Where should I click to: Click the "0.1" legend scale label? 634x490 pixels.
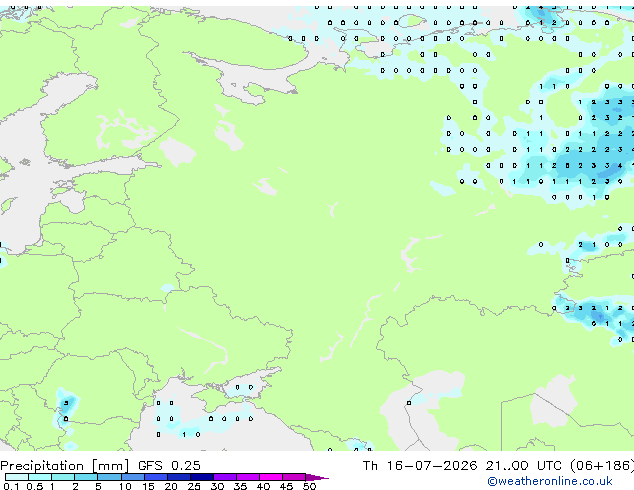tap(11, 486)
